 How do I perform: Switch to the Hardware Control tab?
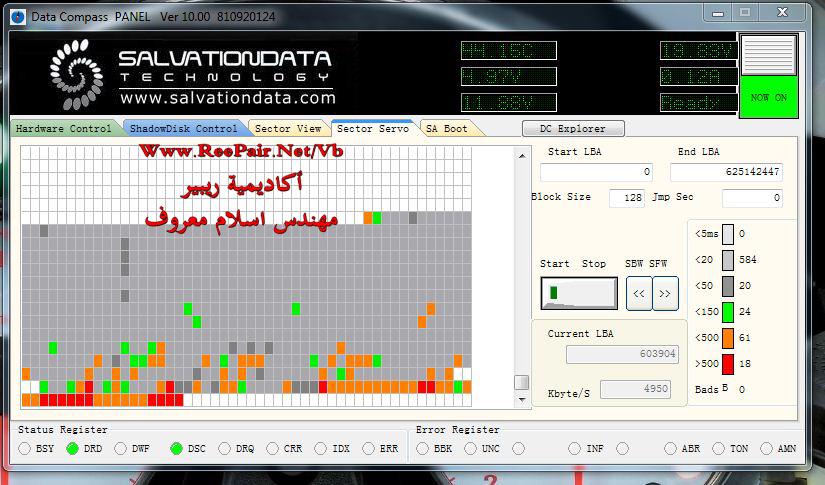(x=64, y=129)
